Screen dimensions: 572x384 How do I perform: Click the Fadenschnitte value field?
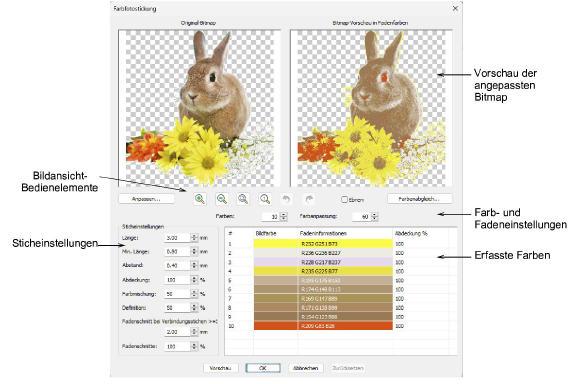tap(178, 346)
